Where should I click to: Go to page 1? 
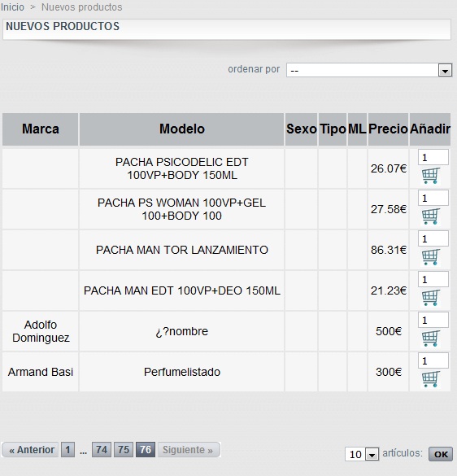click(x=67, y=450)
